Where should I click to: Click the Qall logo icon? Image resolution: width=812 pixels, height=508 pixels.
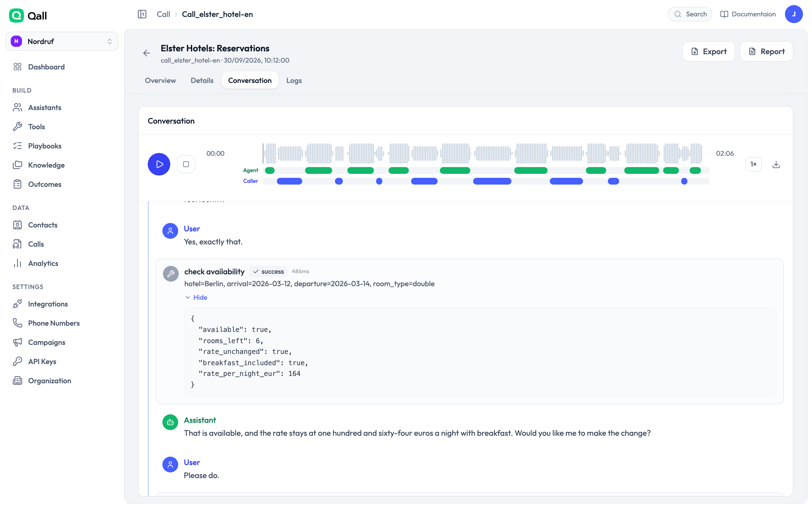pyautogui.click(x=16, y=16)
